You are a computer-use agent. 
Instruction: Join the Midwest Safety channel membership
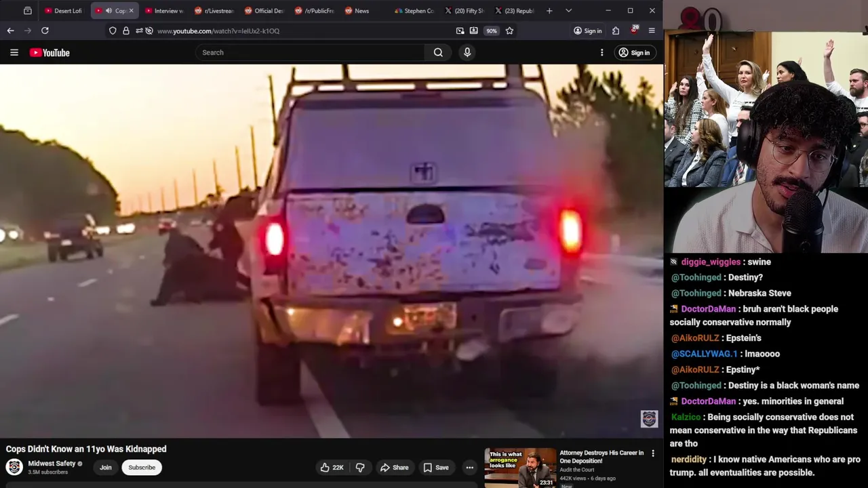pyautogui.click(x=106, y=467)
